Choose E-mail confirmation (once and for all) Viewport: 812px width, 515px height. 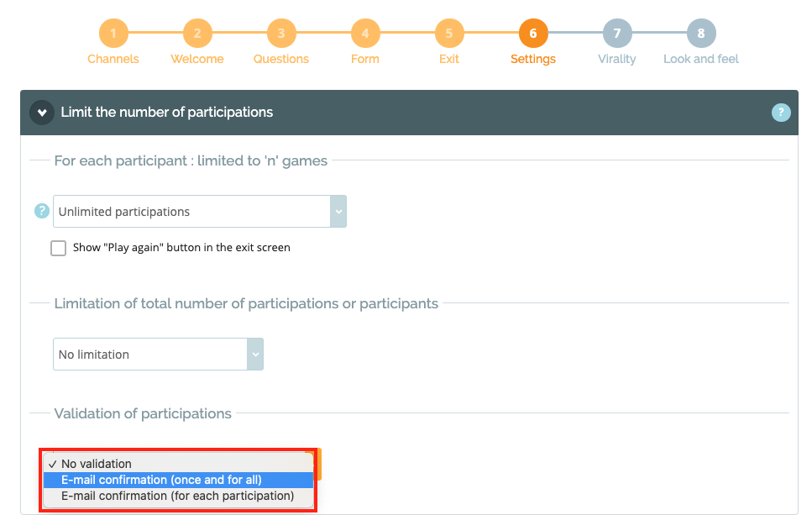161,480
